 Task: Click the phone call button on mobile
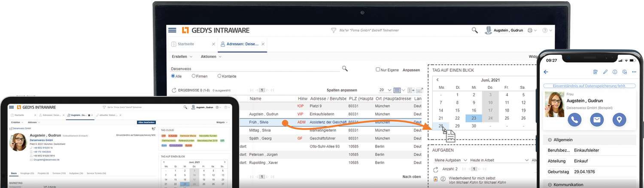[x=574, y=120]
